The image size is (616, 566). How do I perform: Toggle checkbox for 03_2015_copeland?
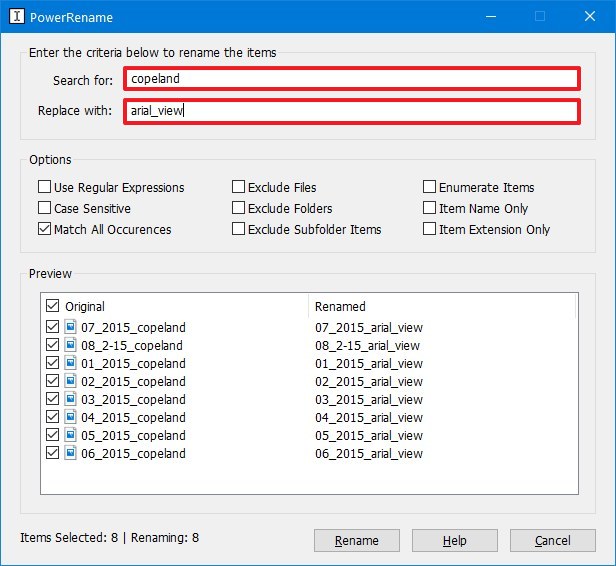pos(53,399)
